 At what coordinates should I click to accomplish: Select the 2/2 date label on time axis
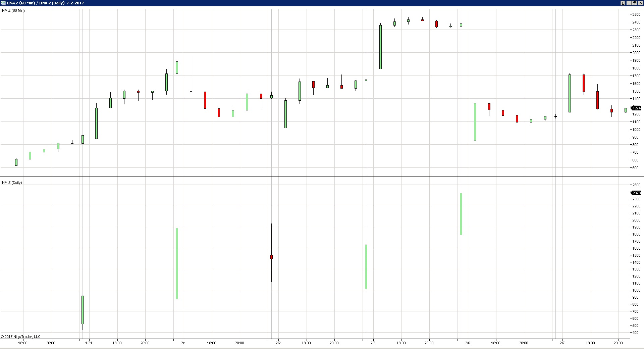(x=278, y=343)
